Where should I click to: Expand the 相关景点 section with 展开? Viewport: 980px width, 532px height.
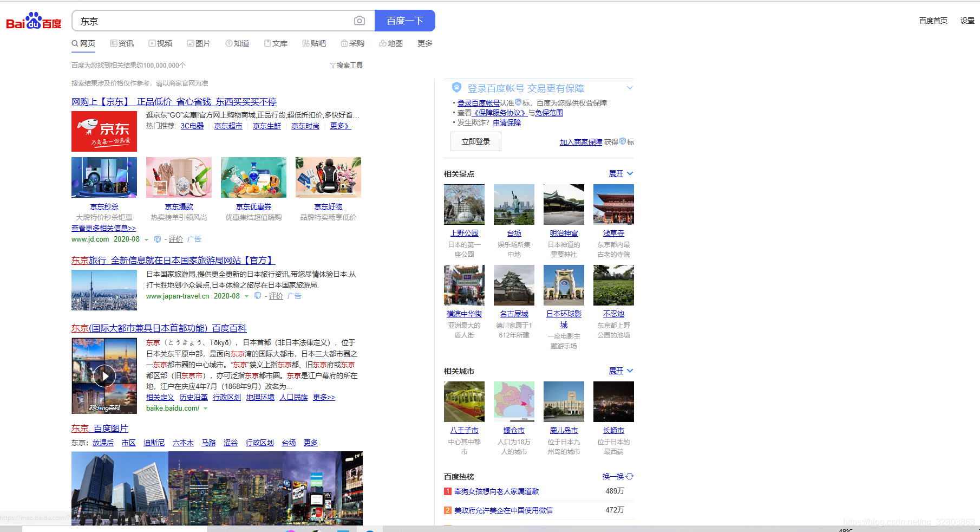[621, 173]
